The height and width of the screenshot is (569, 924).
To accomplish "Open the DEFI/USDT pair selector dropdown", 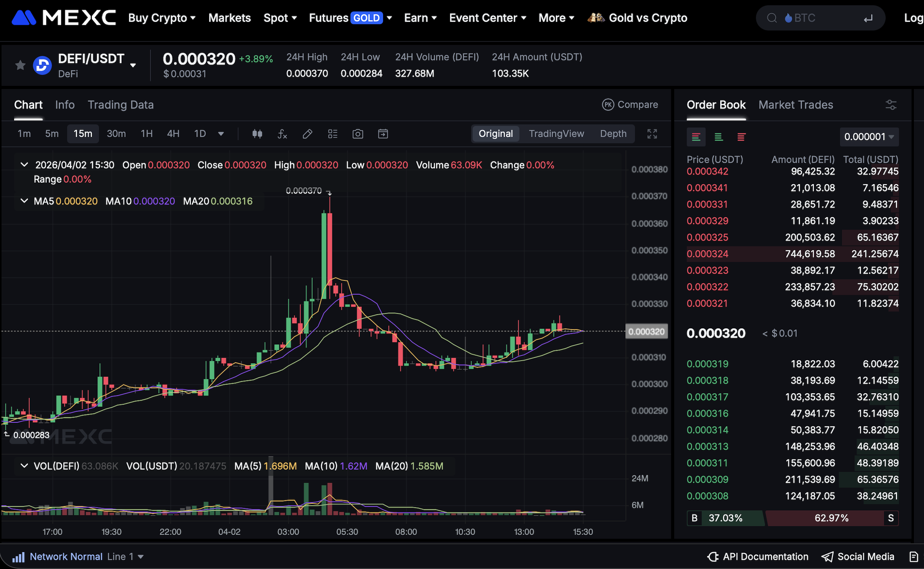I will pyautogui.click(x=133, y=65).
